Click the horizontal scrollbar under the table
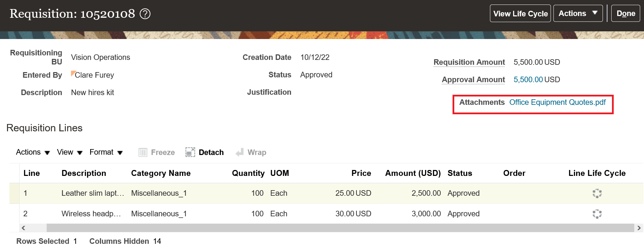The height and width of the screenshot is (248, 644). click(340, 228)
